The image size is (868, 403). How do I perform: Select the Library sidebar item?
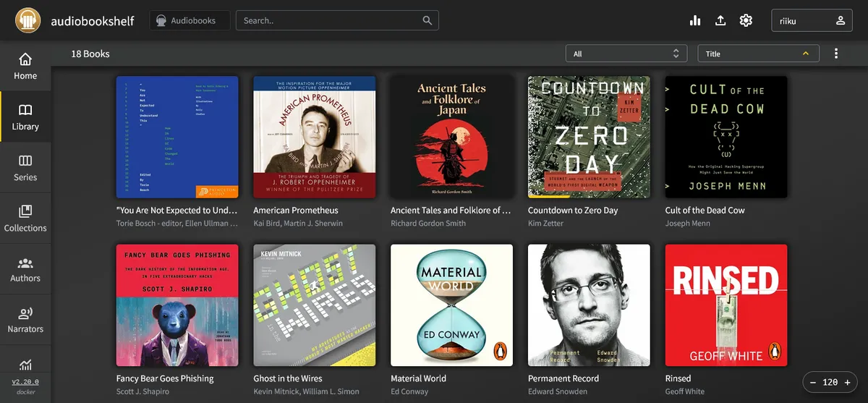(25, 116)
